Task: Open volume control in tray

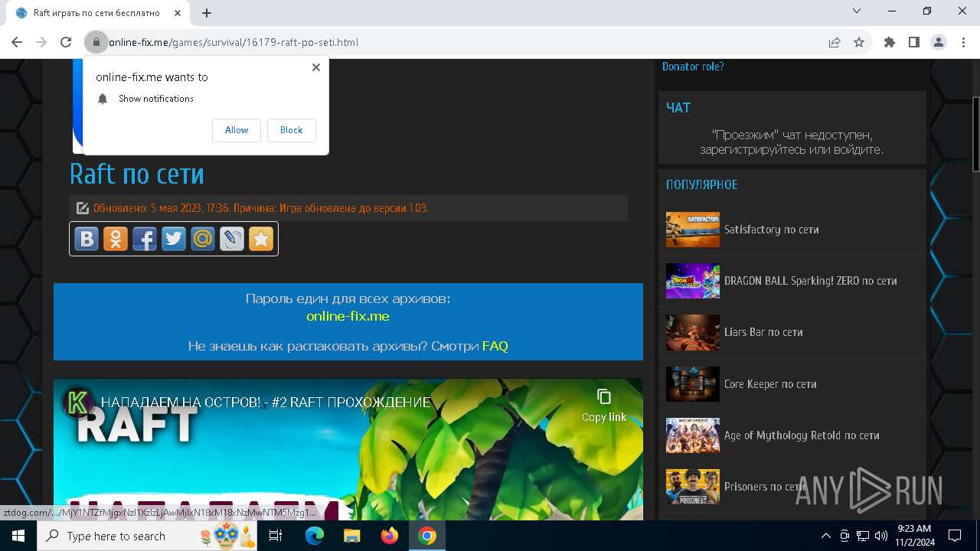Action: (880, 536)
